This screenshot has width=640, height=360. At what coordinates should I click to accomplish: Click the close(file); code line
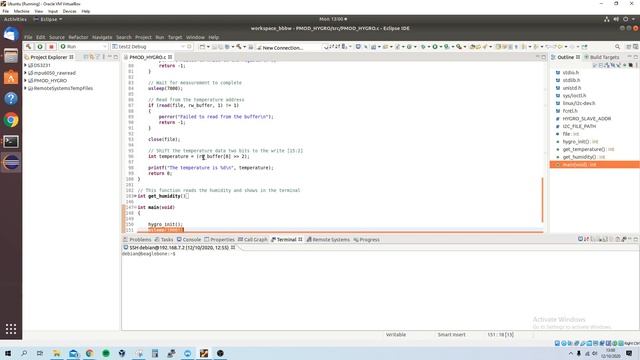pyautogui.click(x=164, y=139)
